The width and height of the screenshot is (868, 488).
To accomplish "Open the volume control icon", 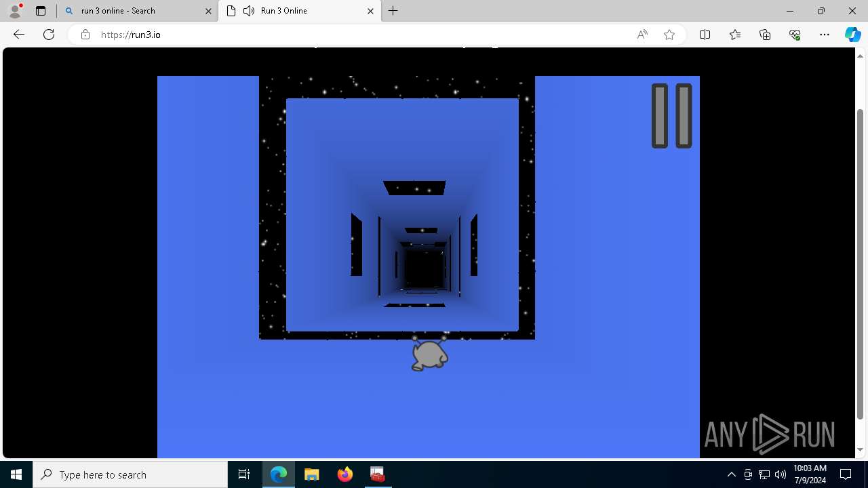I will click(x=781, y=474).
